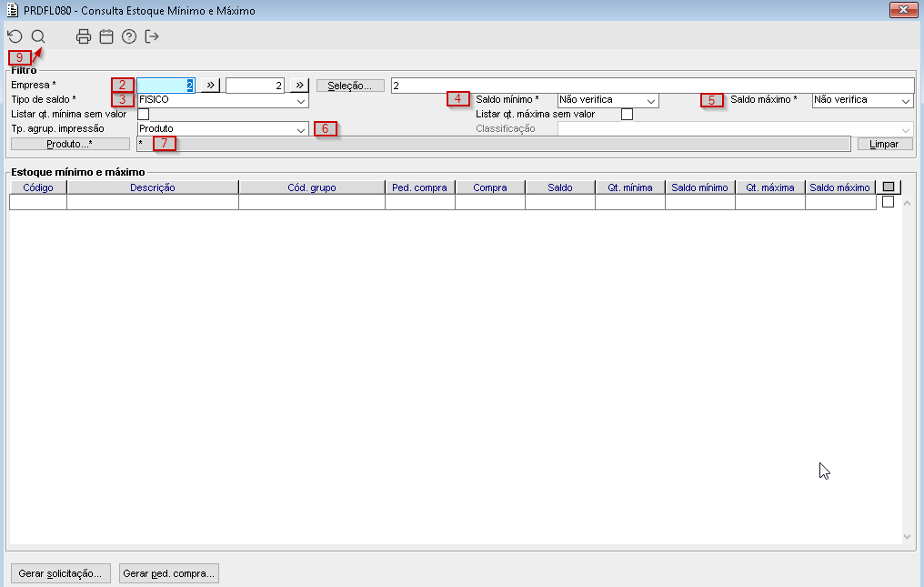Open Tipo de saldo FISICO dropdown

click(300, 101)
